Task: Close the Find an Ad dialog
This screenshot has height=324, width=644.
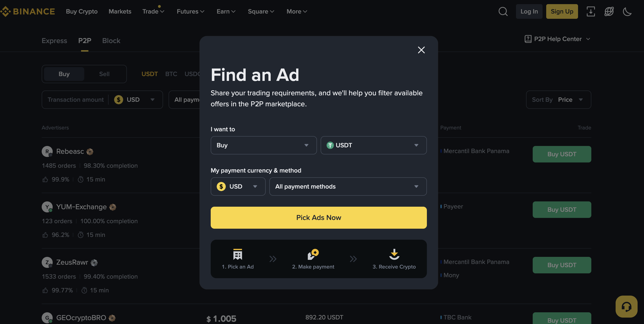Action: [421, 50]
